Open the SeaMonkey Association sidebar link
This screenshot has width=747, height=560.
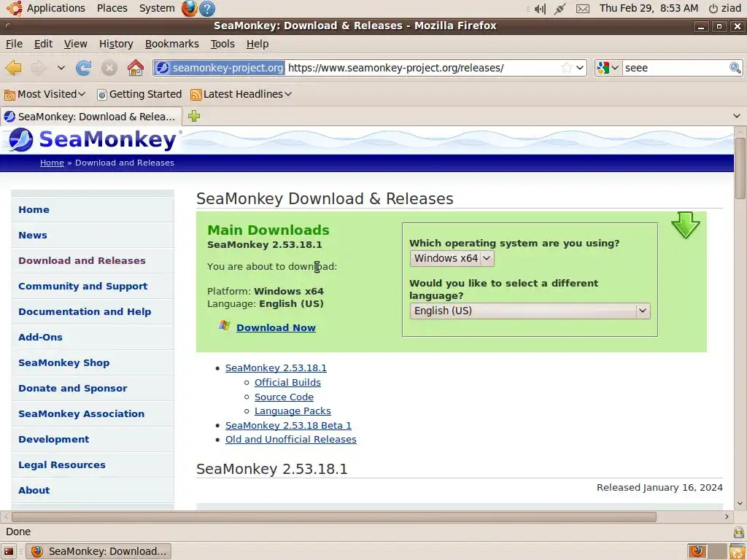point(82,414)
